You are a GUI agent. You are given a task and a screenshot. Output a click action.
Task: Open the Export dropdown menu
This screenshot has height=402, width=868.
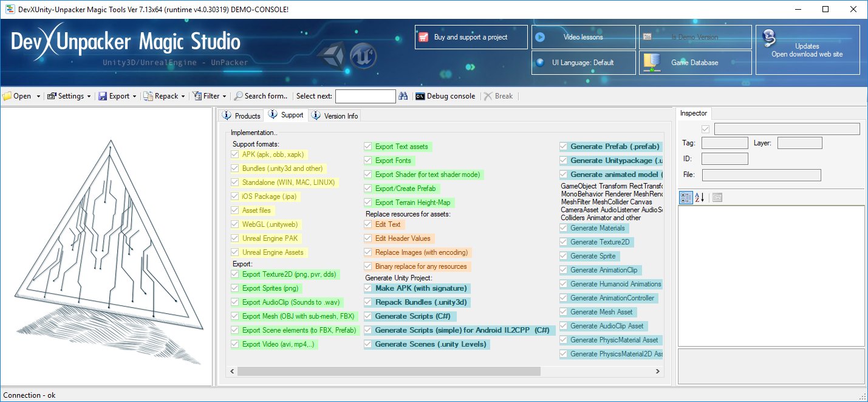117,96
